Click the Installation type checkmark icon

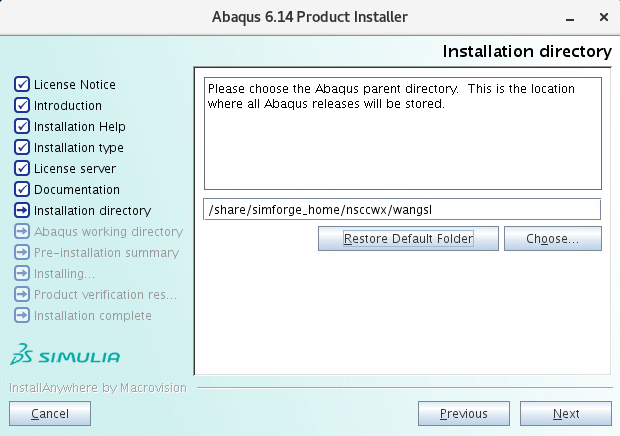coord(22,147)
